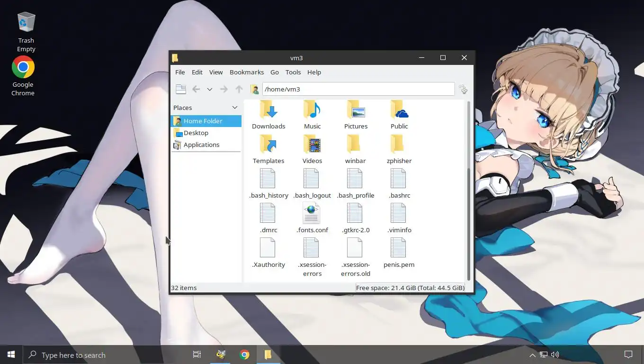This screenshot has height=364, width=644.
Task: Show hidden tray icons chevron
Action: point(532,355)
